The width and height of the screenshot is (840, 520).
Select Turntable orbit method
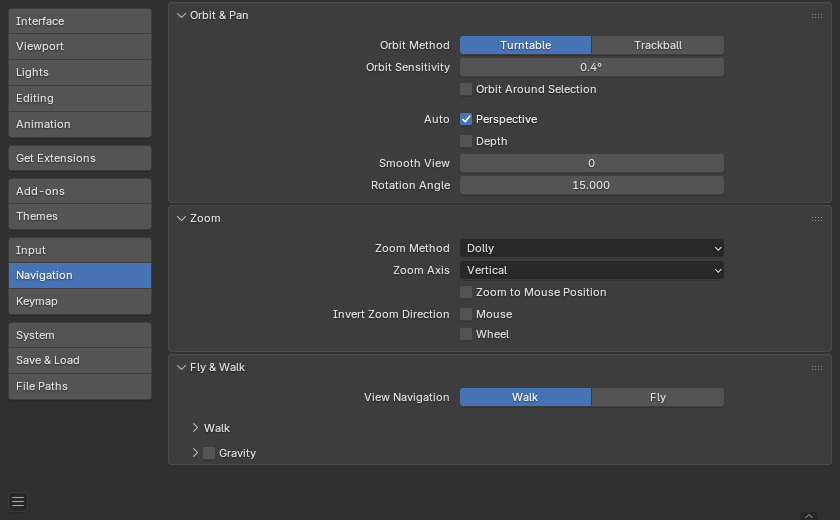(526, 45)
